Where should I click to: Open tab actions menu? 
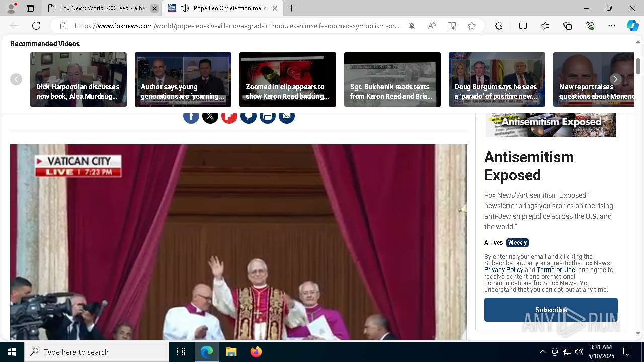tap(30, 8)
